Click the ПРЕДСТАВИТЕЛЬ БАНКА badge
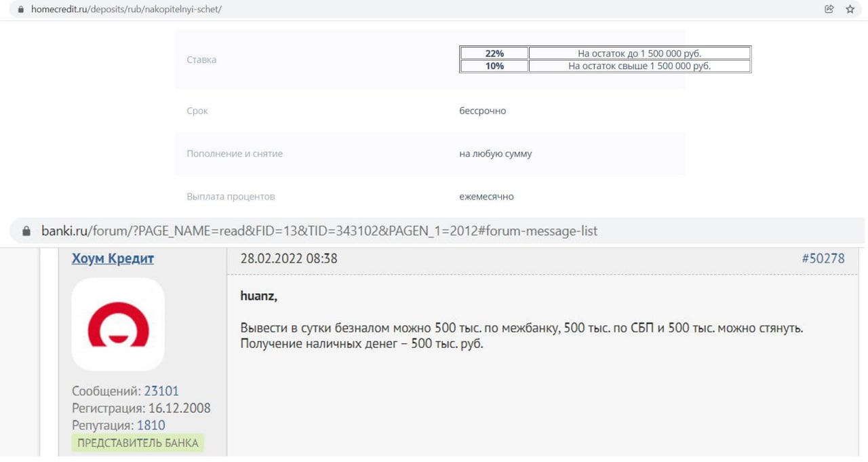 [x=138, y=443]
